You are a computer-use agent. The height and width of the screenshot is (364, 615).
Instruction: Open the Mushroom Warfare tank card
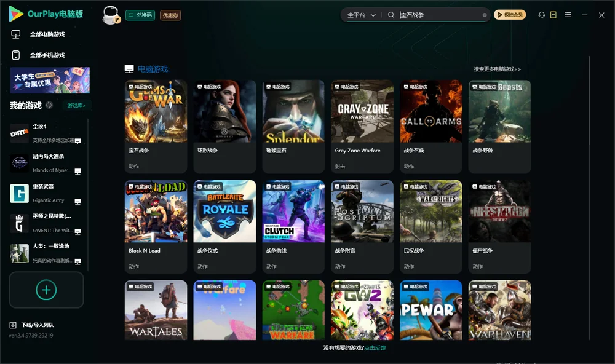[x=293, y=310]
